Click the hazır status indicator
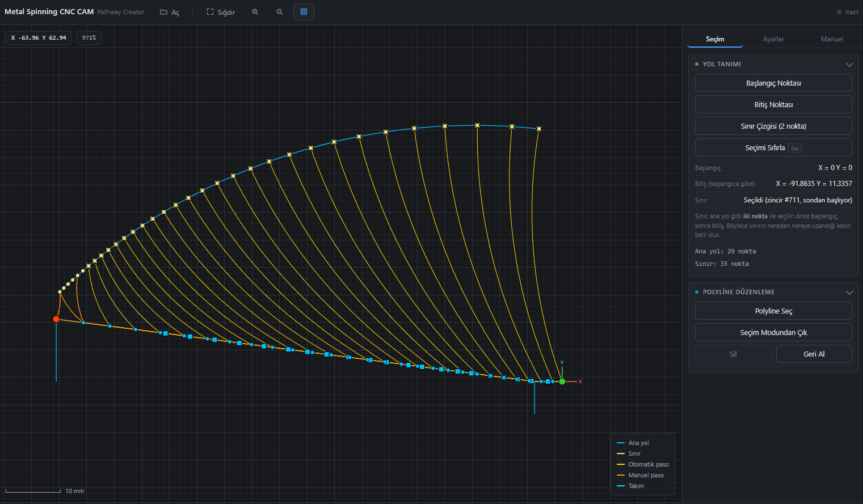 [848, 12]
